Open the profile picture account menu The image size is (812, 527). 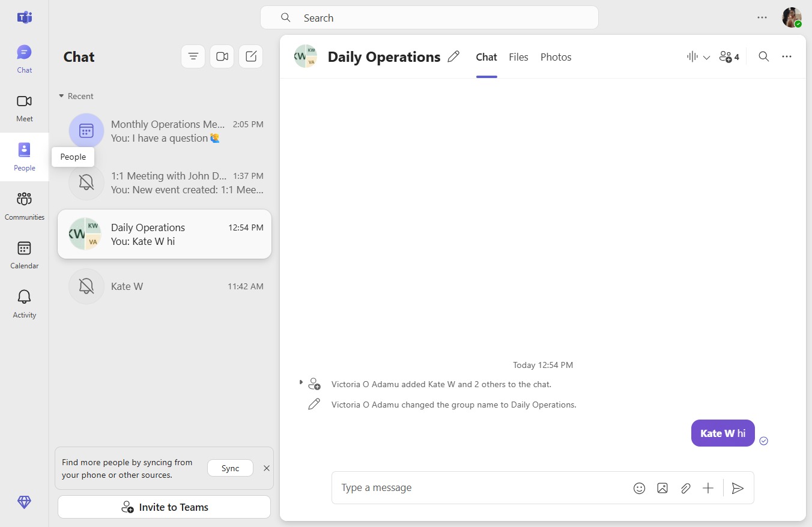[792, 17]
